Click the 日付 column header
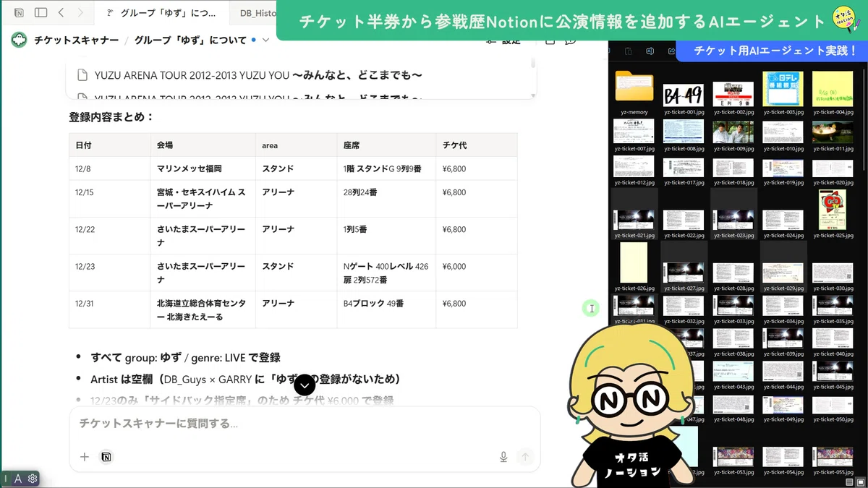The image size is (868, 488). point(110,145)
